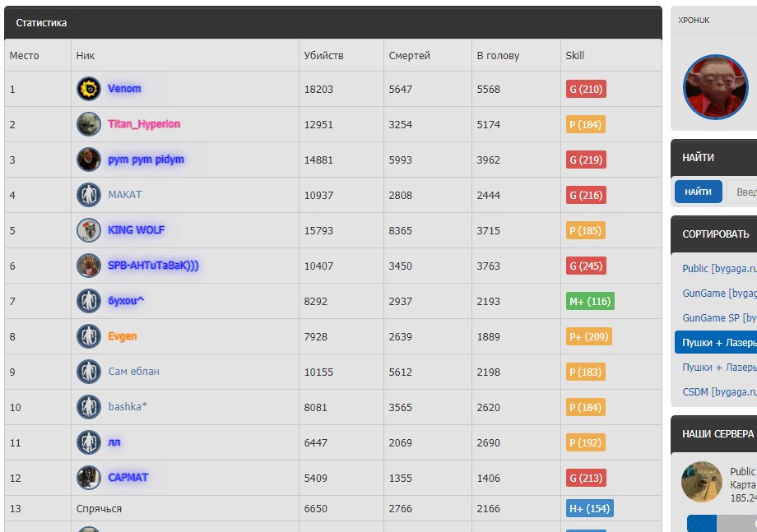Click the XPOHUK username label
The height and width of the screenshot is (532, 757).
694,21
